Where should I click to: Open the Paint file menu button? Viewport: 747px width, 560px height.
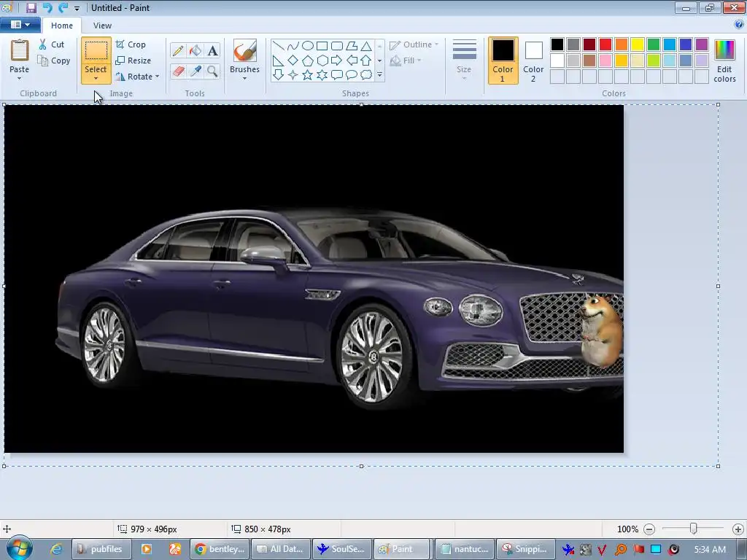(20, 25)
